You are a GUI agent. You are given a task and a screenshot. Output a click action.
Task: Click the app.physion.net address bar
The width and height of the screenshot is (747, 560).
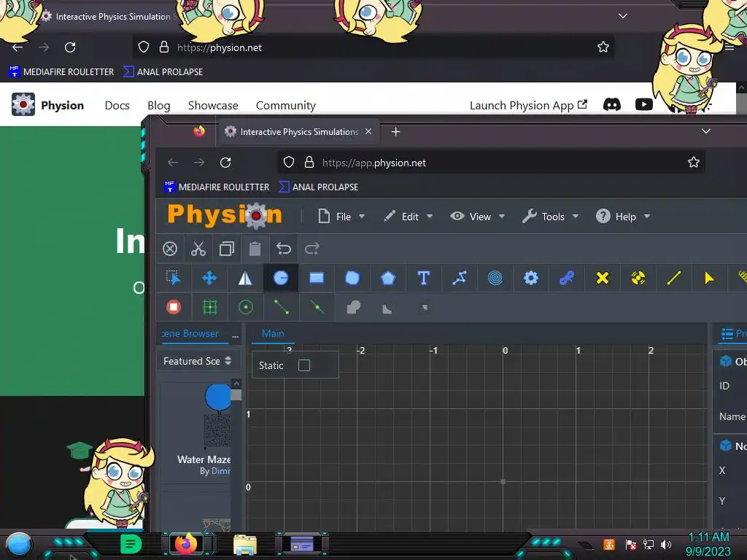pos(491,163)
